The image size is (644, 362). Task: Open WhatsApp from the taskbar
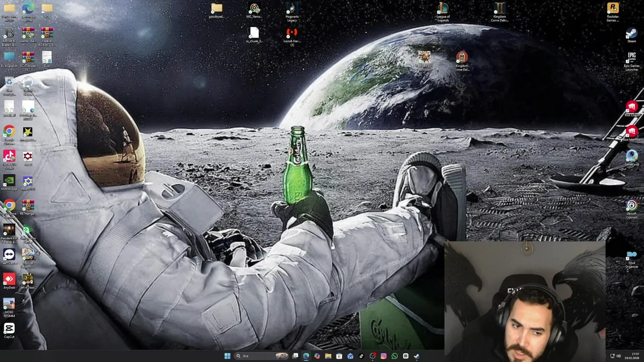click(x=394, y=356)
